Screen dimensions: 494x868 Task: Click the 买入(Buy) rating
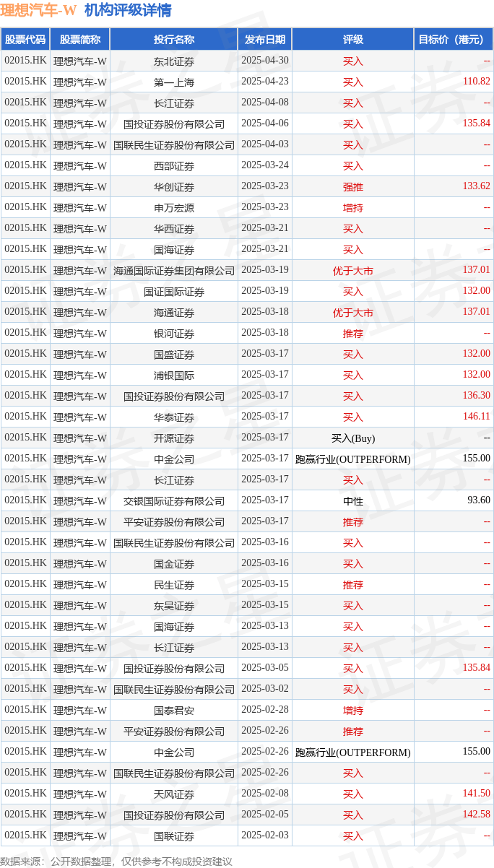click(353, 438)
